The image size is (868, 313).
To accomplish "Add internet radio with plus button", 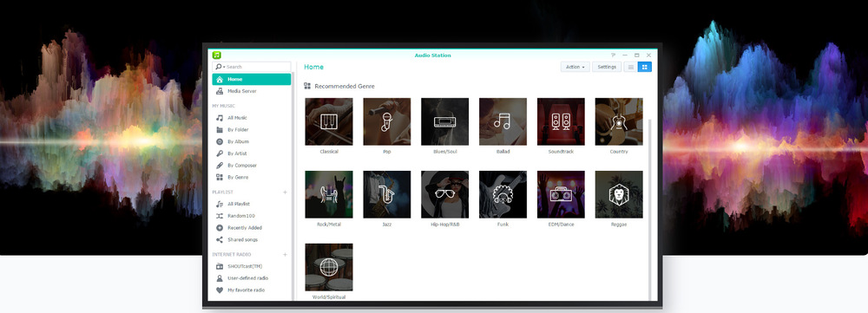I will click(285, 255).
